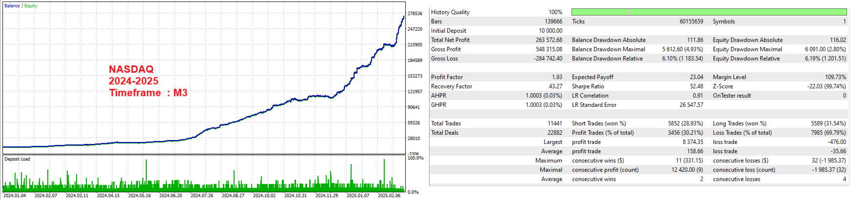Select Gross Loss value -284 742.40
The image size is (868, 204).
coord(548,59)
